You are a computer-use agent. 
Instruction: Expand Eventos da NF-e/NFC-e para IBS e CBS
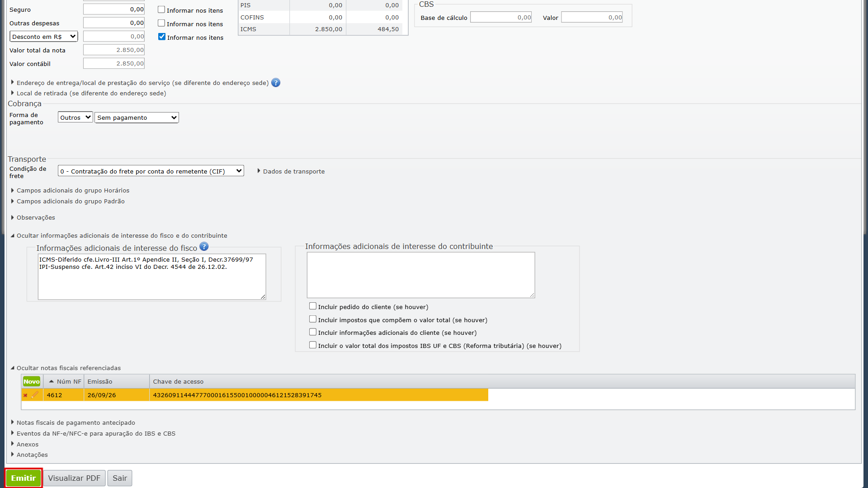point(93,433)
